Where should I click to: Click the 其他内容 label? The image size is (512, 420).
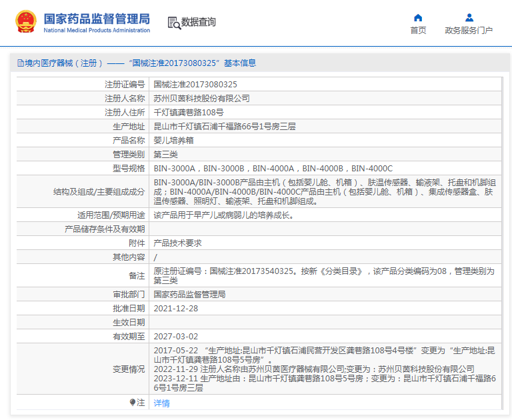(129, 257)
